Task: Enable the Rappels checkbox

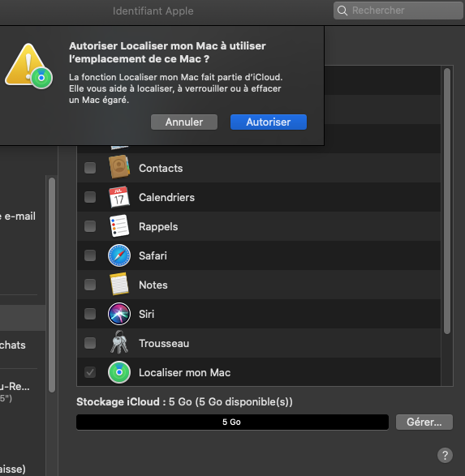Action: click(90, 226)
